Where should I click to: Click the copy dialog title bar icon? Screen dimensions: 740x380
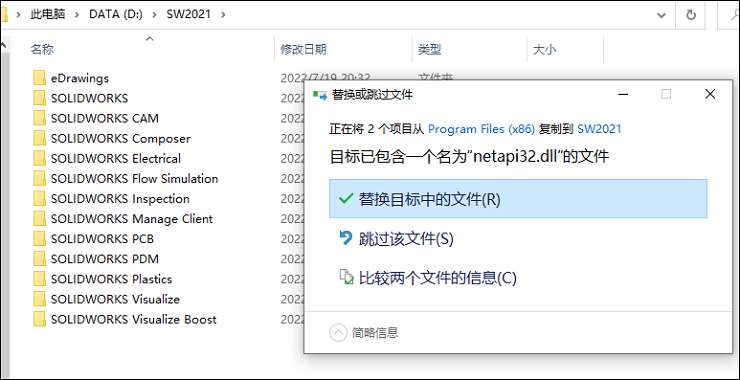click(x=320, y=95)
